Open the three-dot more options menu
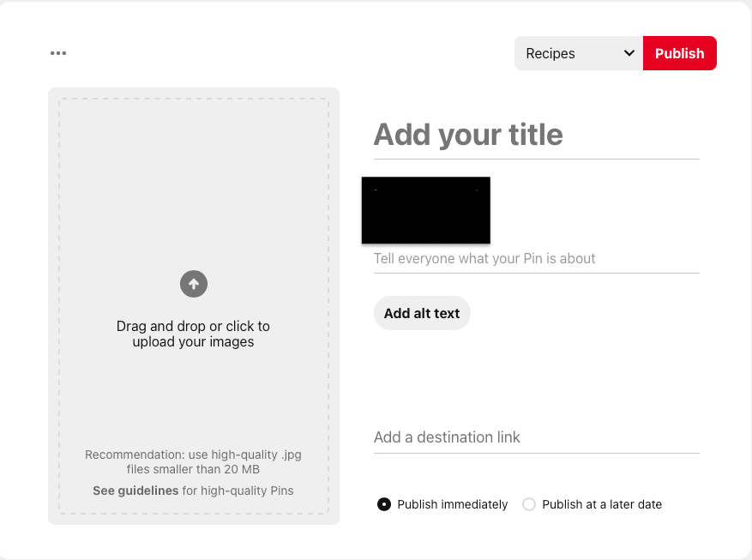This screenshot has height=560, width=752. tap(58, 53)
